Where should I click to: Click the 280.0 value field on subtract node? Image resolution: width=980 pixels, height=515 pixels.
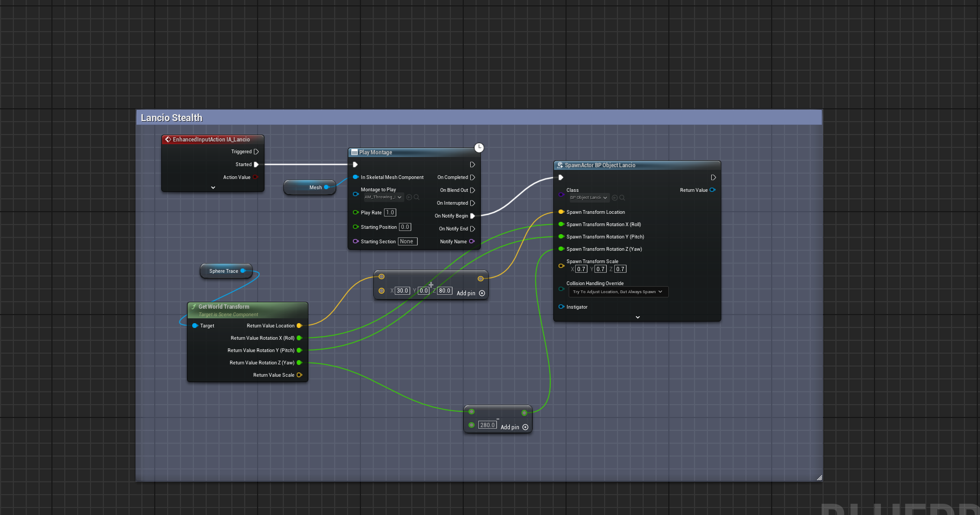click(487, 425)
